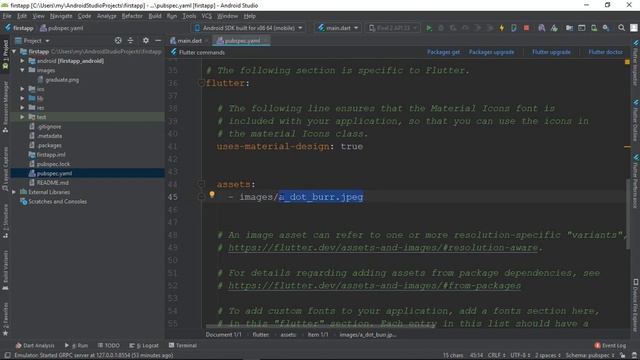640x360 pixels.
Task: Click Packages upgrade link
Action: click(x=491, y=52)
